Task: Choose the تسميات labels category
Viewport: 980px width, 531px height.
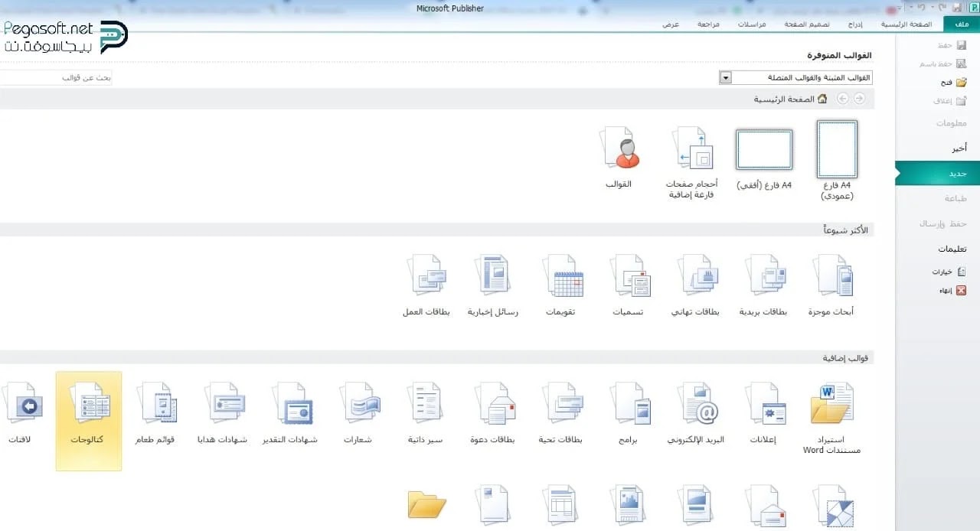Action: pyautogui.click(x=629, y=285)
